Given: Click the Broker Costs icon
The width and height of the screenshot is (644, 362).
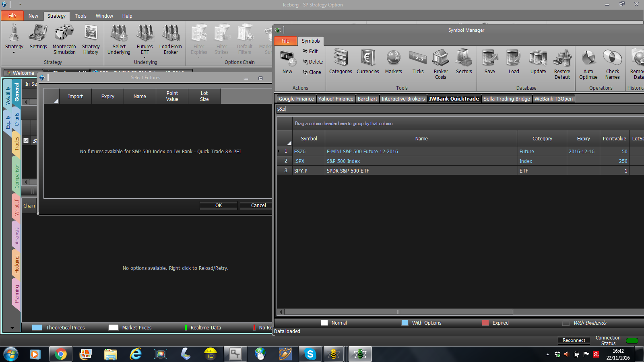Looking at the screenshot, I should click(440, 58).
